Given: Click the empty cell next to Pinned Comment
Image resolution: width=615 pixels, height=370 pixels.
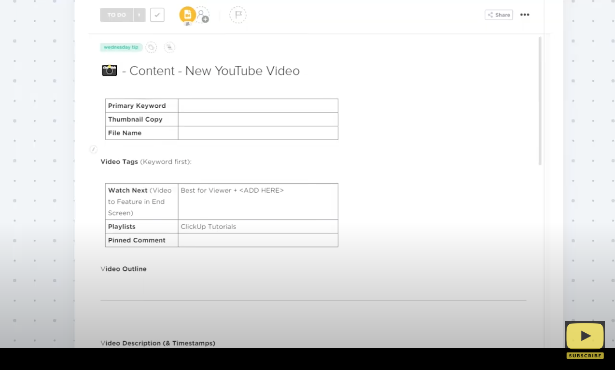Looking at the screenshot, I should click(x=258, y=240).
